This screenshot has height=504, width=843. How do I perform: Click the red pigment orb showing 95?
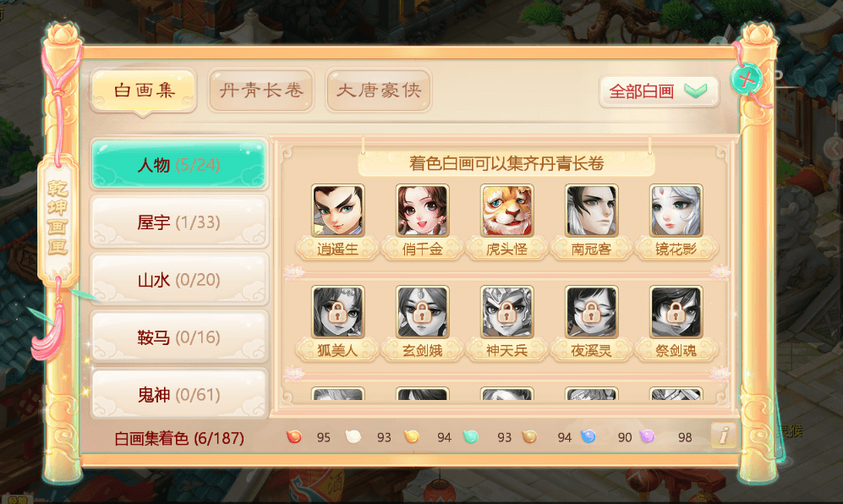pos(293,436)
